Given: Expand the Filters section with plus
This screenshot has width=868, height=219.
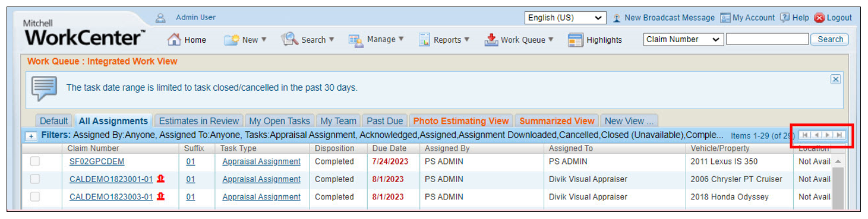Looking at the screenshot, I should point(31,136).
